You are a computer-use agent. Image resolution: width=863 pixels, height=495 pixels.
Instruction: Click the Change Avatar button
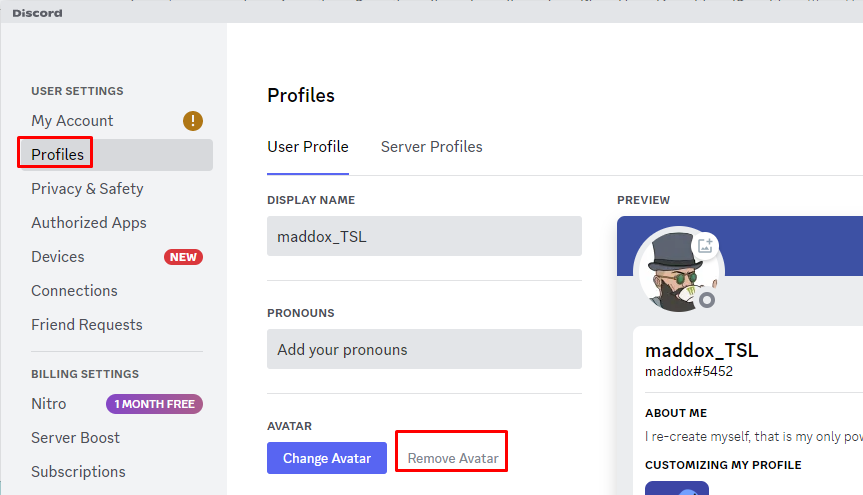(327, 458)
